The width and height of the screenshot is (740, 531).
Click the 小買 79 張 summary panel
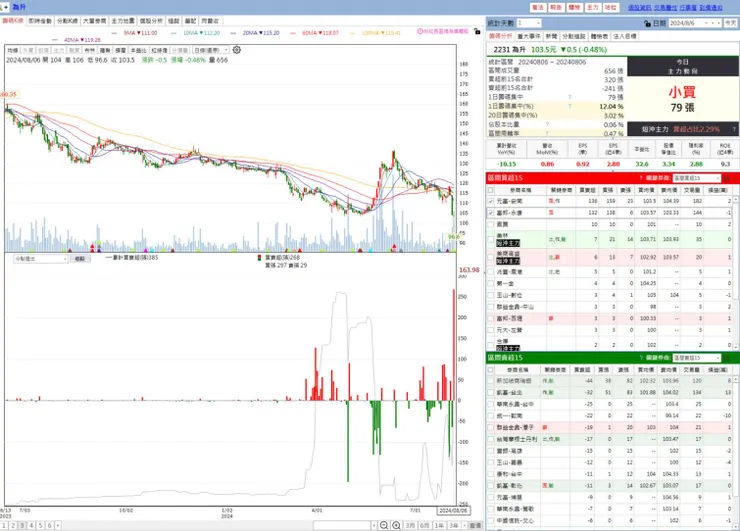pyautogui.click(x=682, y=100)
